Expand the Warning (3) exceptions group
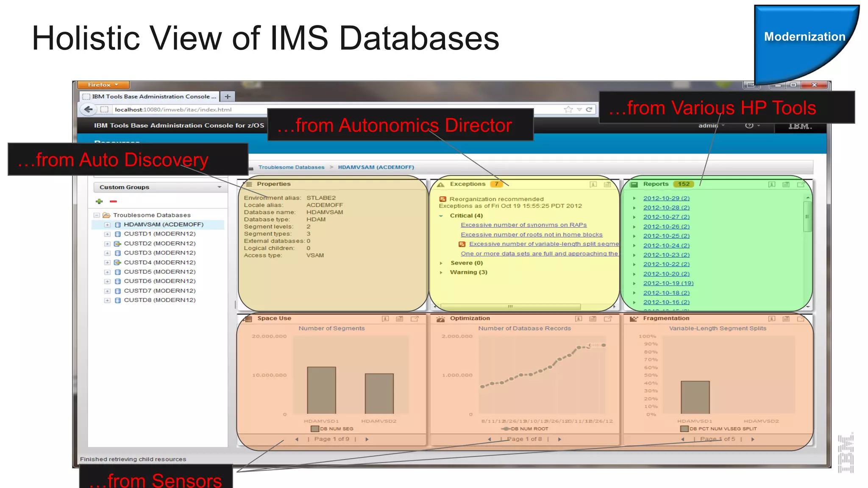868x488 pixels. [x=441, y=272]
